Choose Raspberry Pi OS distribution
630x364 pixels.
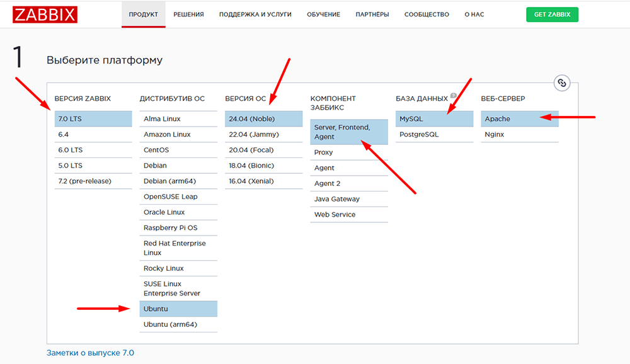pos(178,228)
